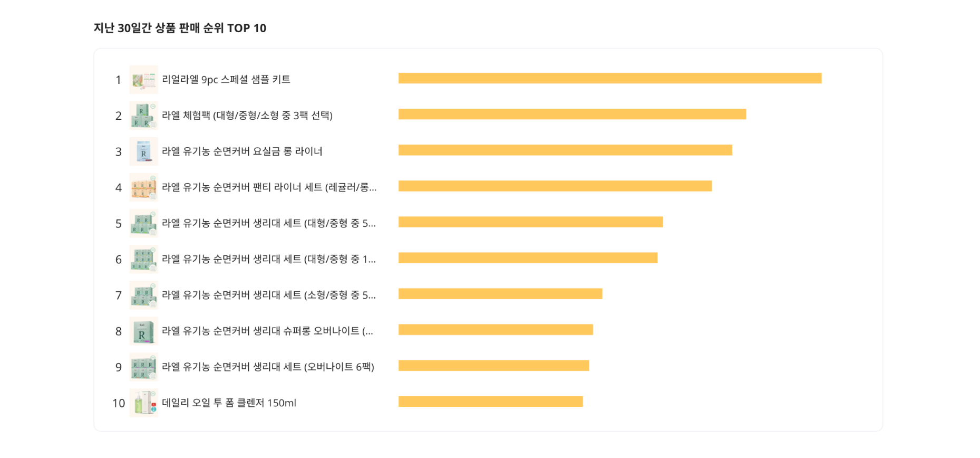Select the sales bar for rank 7 product
Image resolution: width=980 pixels, height=458 pixels.
pyautogui.click(x=500, y=294)
